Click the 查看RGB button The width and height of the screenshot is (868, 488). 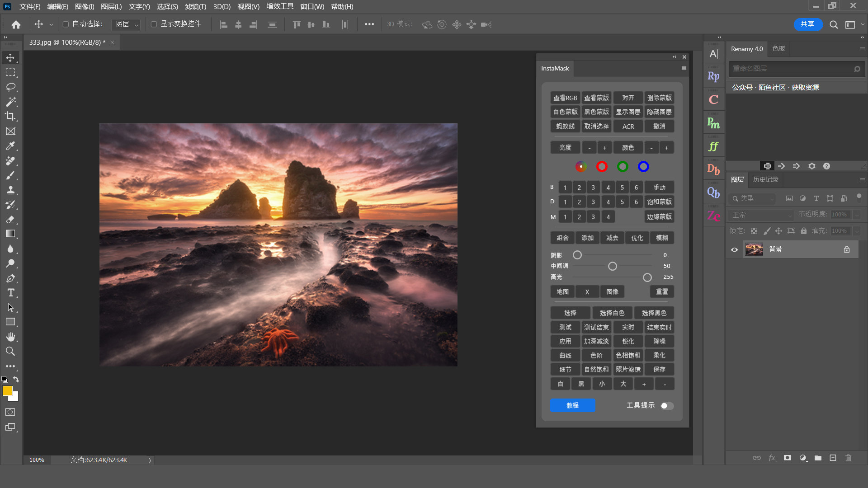coord(565,98)
